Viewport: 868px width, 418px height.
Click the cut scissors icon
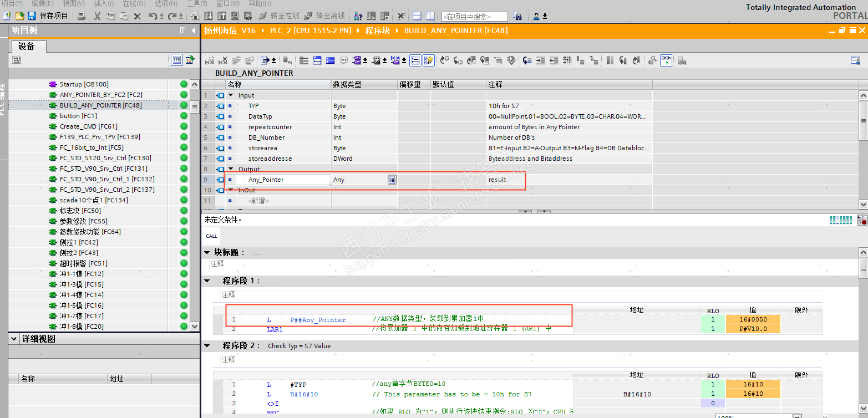tap(97, 16)
